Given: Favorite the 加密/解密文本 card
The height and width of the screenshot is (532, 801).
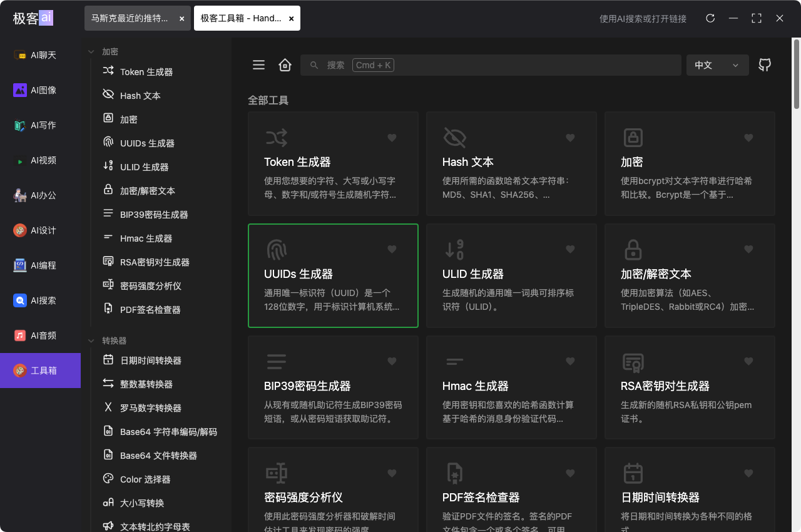Looking at the screenshot, I should click(748, 249).
